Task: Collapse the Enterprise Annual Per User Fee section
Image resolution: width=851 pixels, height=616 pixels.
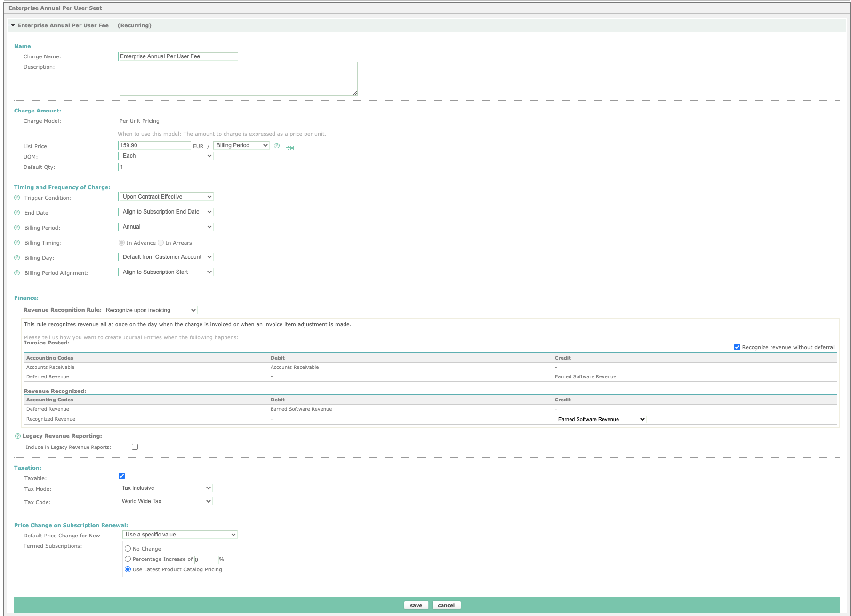Action: 14,25
